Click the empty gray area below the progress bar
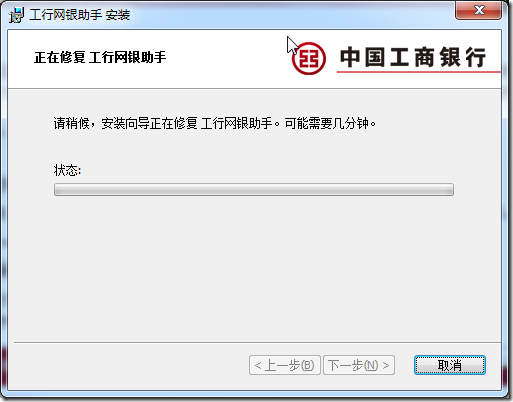This screenshot has height=402, width=513. pyautogui.click(x=254, y=267)
